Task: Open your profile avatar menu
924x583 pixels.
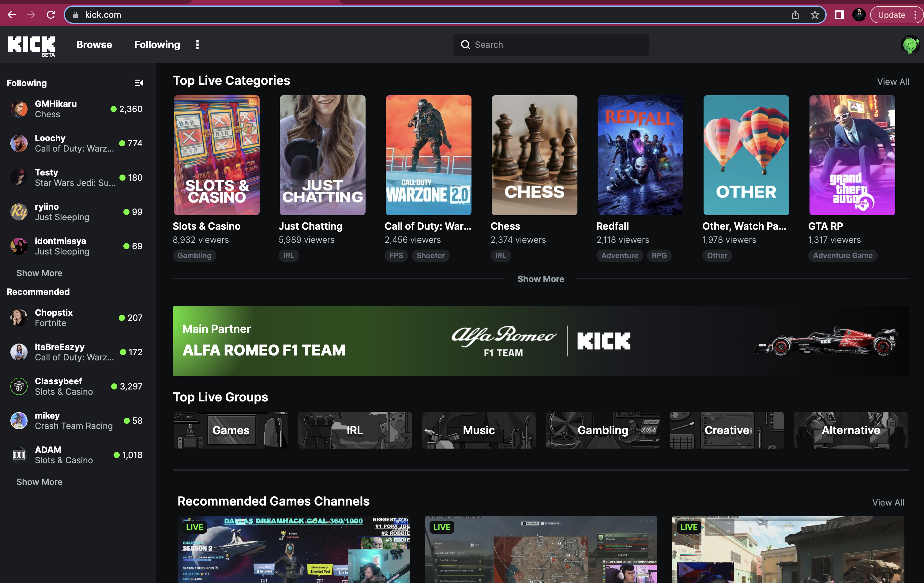Action: tap(910, 45)
